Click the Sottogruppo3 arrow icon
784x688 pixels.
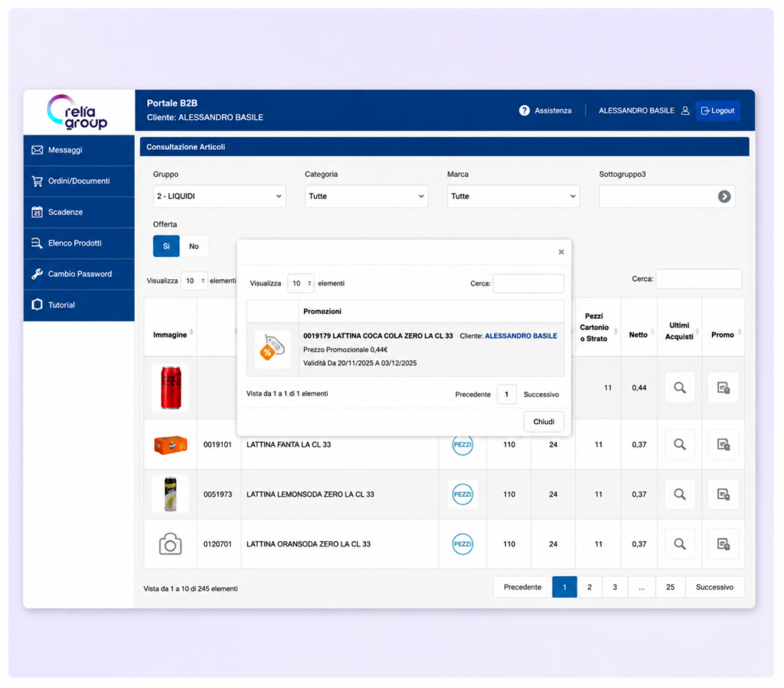tap(724, 197)
